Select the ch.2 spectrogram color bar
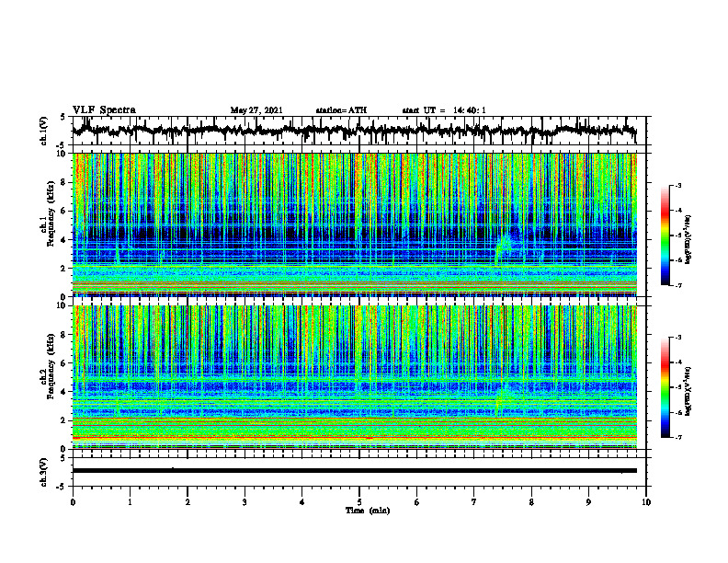Screen dimensions: 728x563 (665, 387)
